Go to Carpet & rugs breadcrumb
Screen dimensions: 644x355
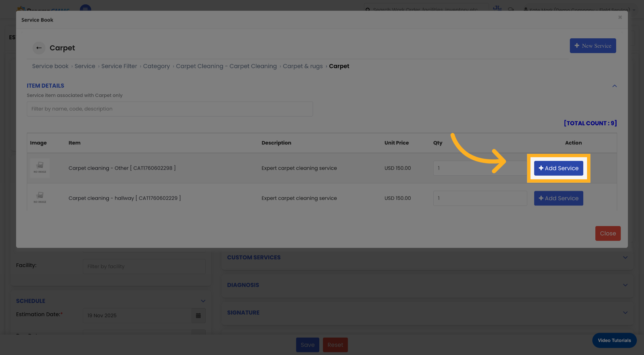pyautogui.click(x=303, y=66)
